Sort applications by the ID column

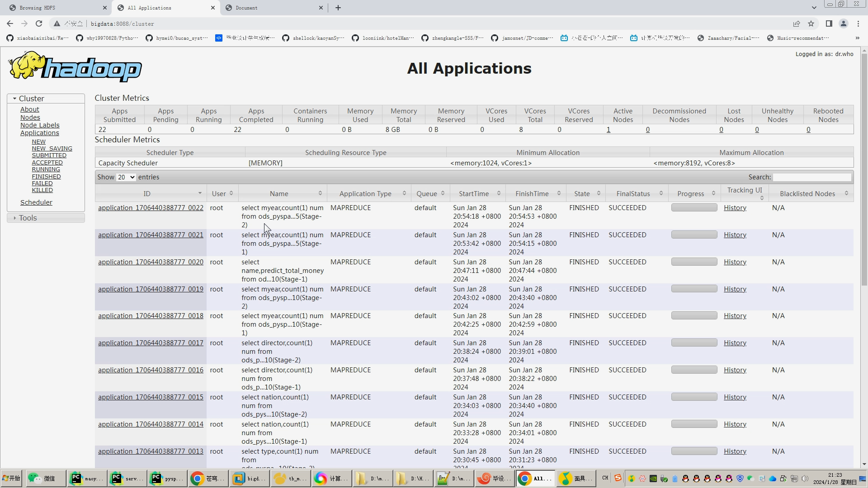(147, 193)
